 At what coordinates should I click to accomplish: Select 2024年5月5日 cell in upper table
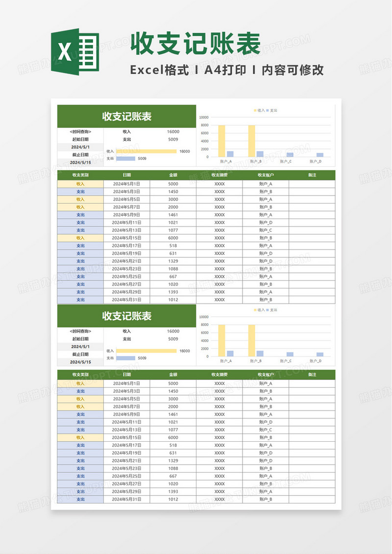(x=127, y=199)
